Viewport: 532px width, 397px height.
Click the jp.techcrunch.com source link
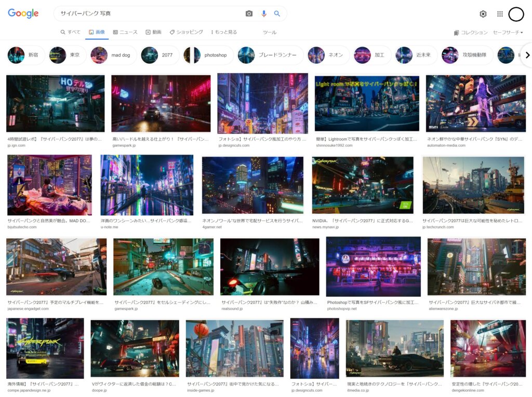pyautogui.click(x=438, y=227)
